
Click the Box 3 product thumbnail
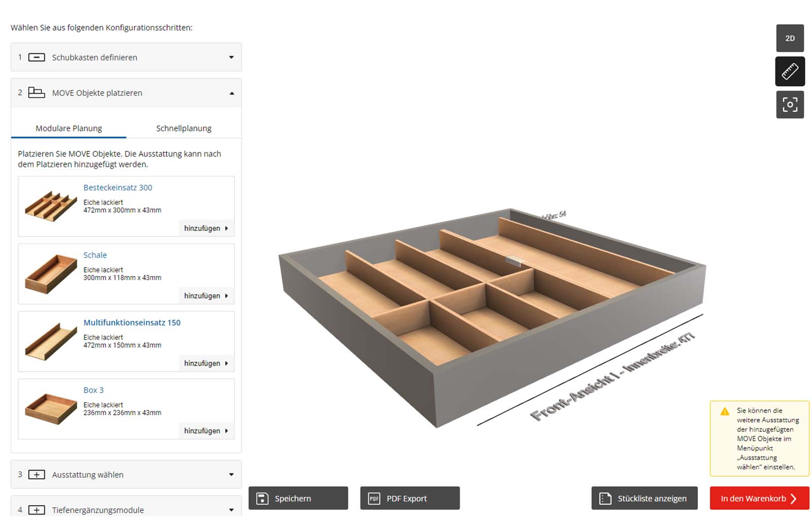pyautogui.click(x=49, y=409)
